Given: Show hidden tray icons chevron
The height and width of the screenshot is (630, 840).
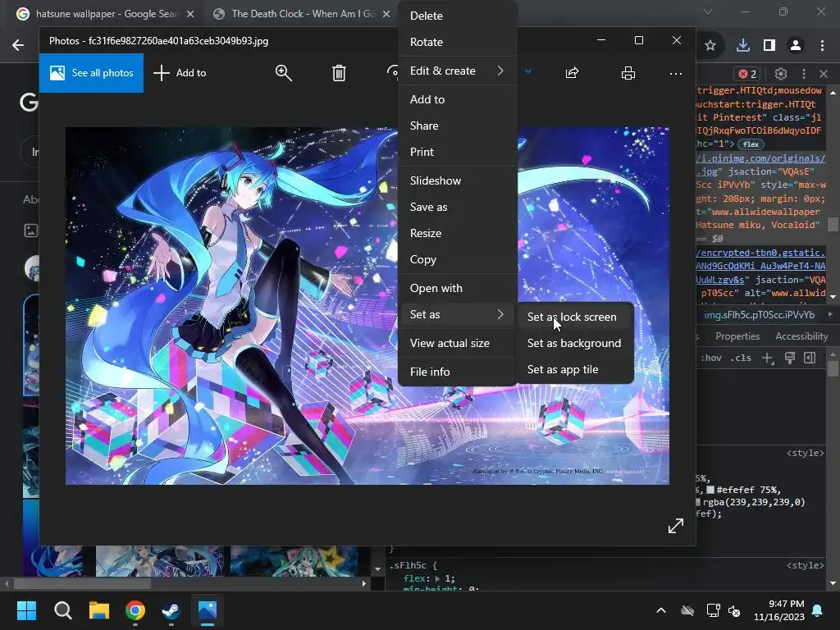Looking at the screenshot, I should 661,610.
